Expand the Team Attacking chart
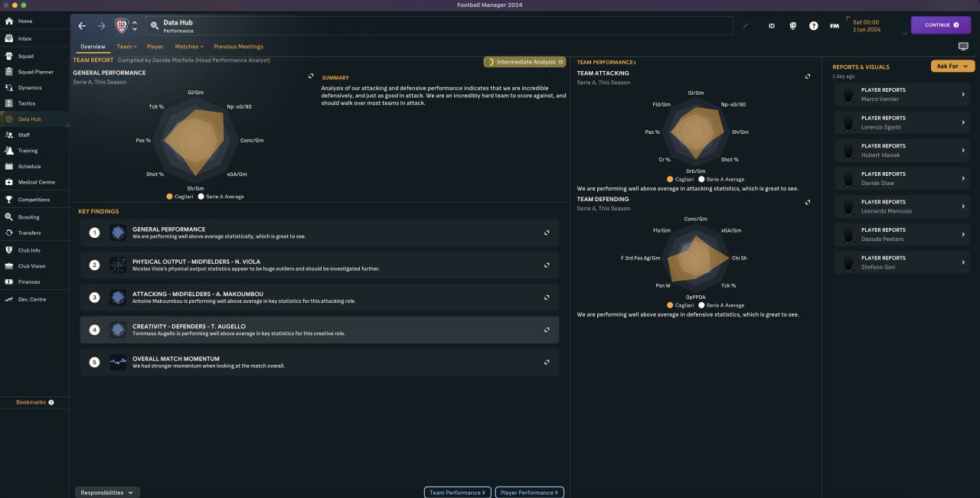The image size is (980, 498). [x=808, y=76]
